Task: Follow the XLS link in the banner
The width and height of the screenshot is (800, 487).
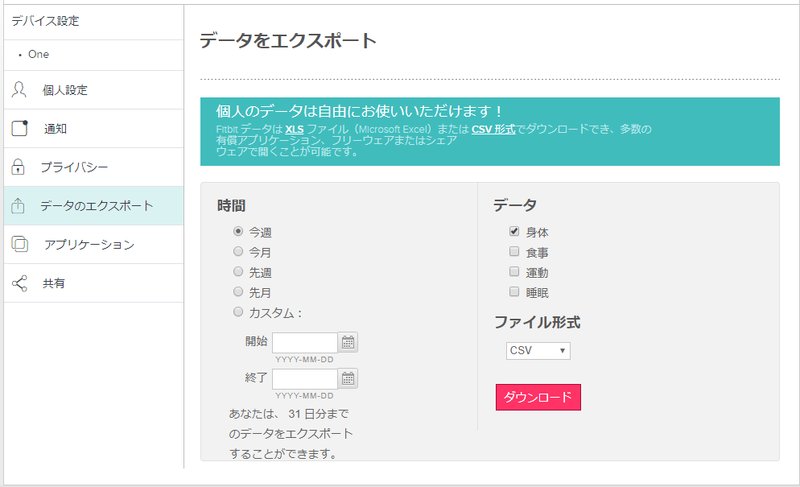Action: 294,130
